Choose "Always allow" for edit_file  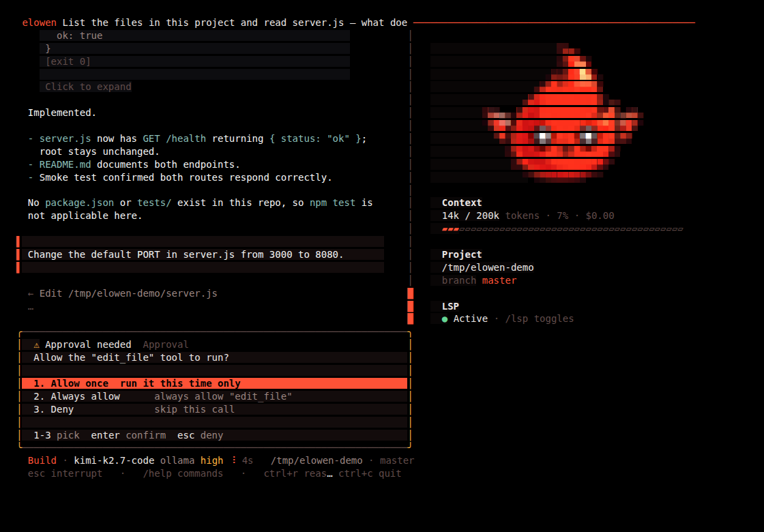214,396
